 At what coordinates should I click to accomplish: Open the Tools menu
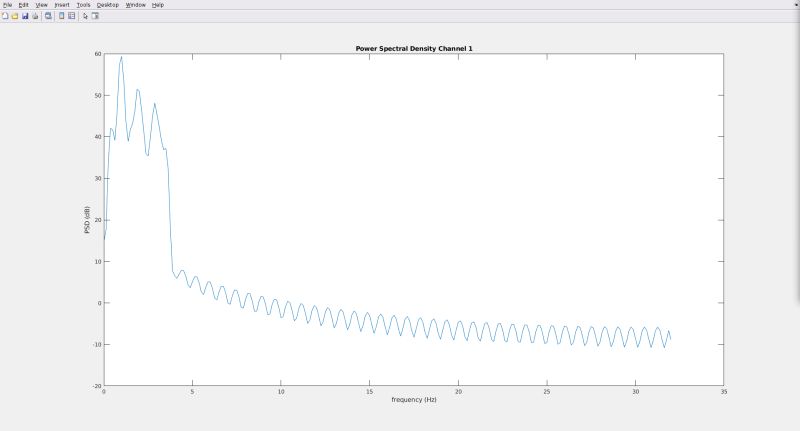[83, 5]
